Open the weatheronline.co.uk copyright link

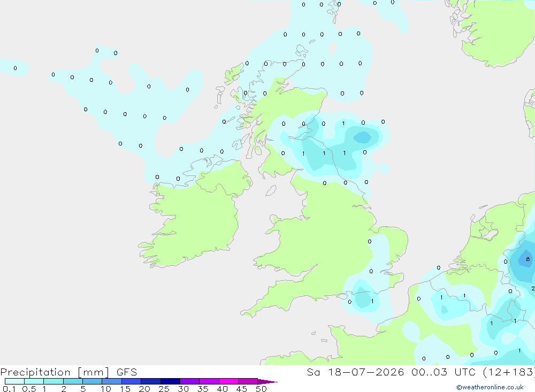pos(490,387)
